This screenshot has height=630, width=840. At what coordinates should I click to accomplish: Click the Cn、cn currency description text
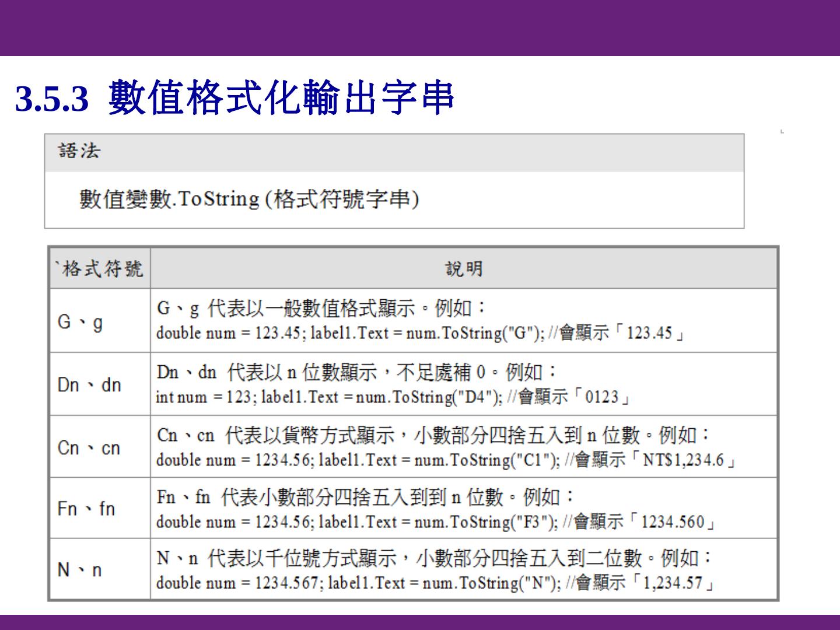434,435
